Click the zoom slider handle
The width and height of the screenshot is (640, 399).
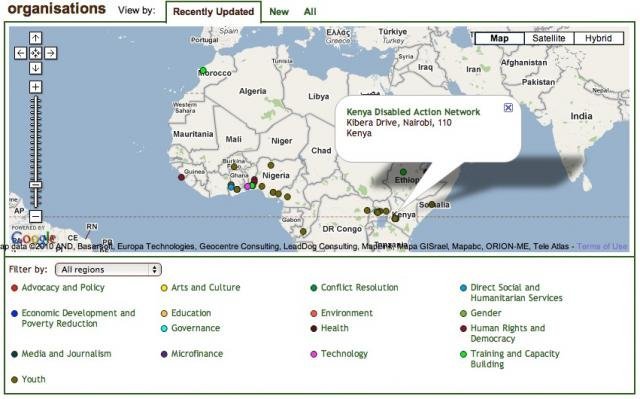click(x=36, y=185)
